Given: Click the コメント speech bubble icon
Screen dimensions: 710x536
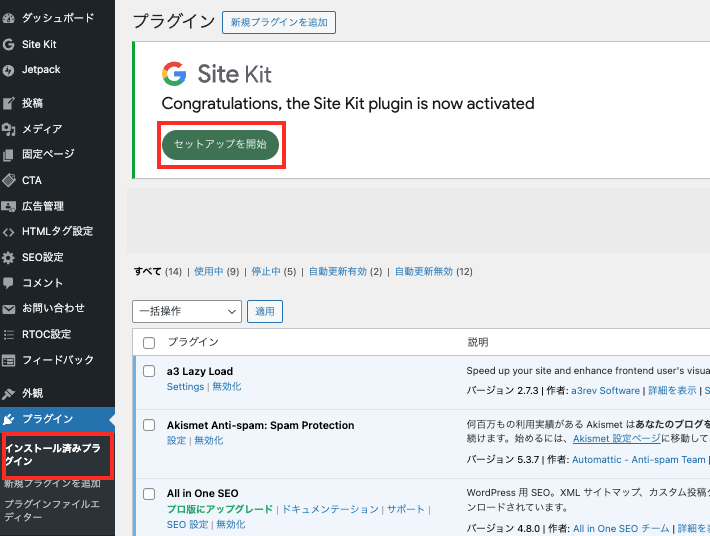Looking at the screenshot, I should [8, 283].
